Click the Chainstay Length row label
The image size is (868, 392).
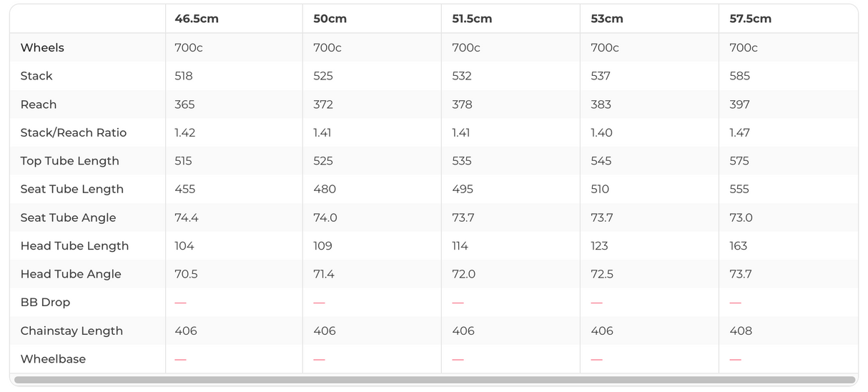click(71, 331)
